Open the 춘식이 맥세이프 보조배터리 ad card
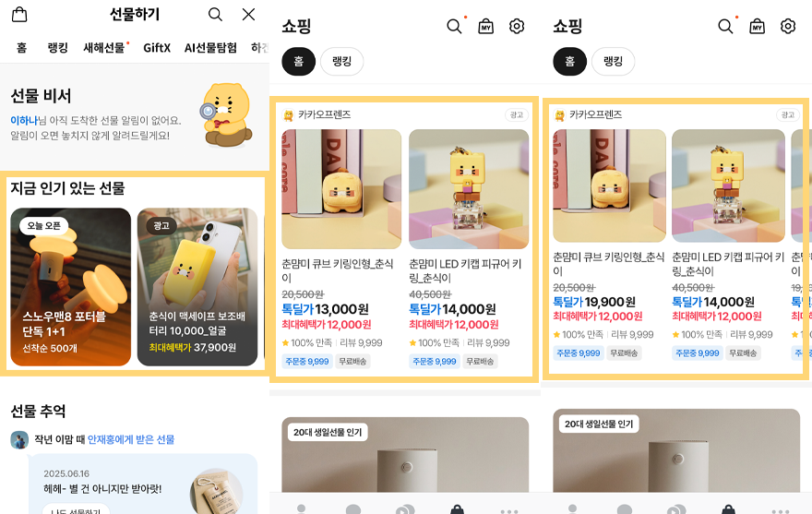Image resolution: width=812 pixels, height=514 pixels. coord(197,287)
